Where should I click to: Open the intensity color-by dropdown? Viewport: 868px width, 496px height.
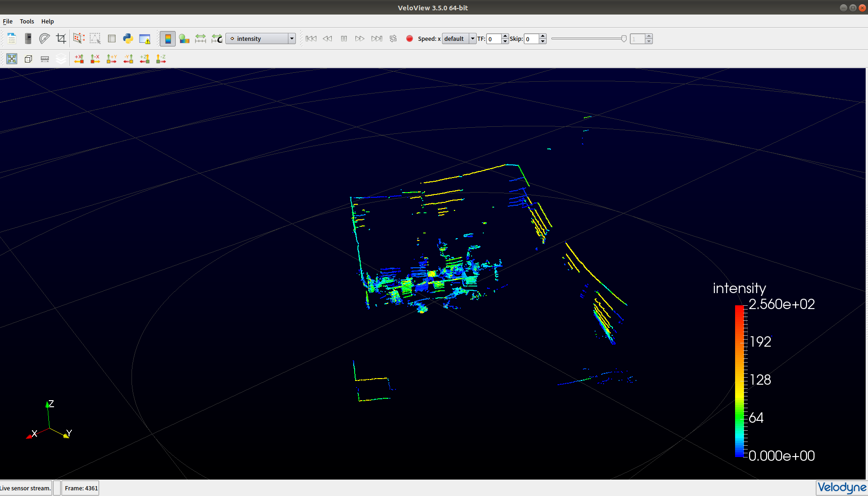tap(261, 39)
